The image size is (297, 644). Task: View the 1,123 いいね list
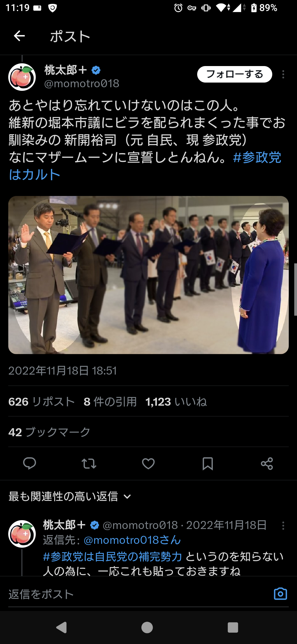[x=176, y=402]
